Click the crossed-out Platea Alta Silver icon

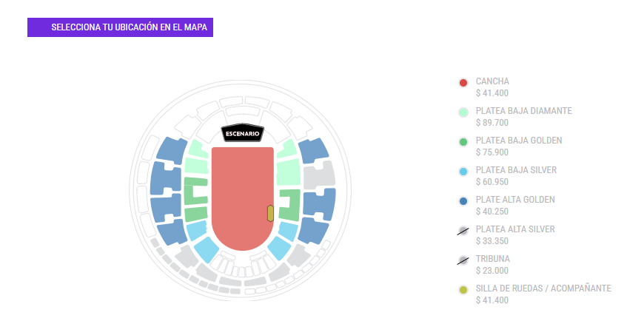click(x=463, y=231)
